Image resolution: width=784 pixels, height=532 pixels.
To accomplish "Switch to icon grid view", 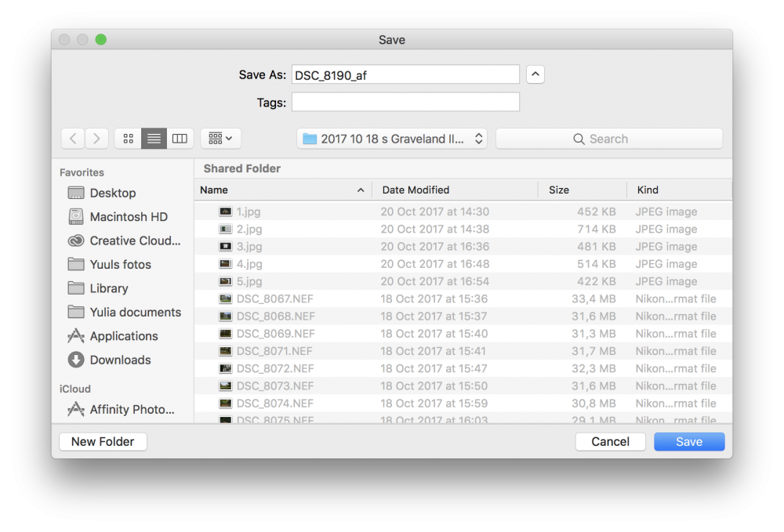I will (x=128, y=139).
